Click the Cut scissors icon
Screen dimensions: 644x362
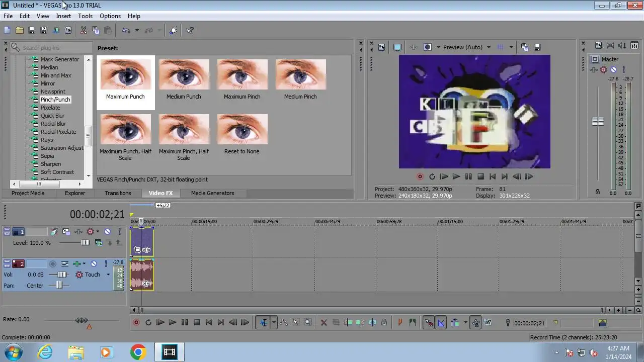[84, 30]
